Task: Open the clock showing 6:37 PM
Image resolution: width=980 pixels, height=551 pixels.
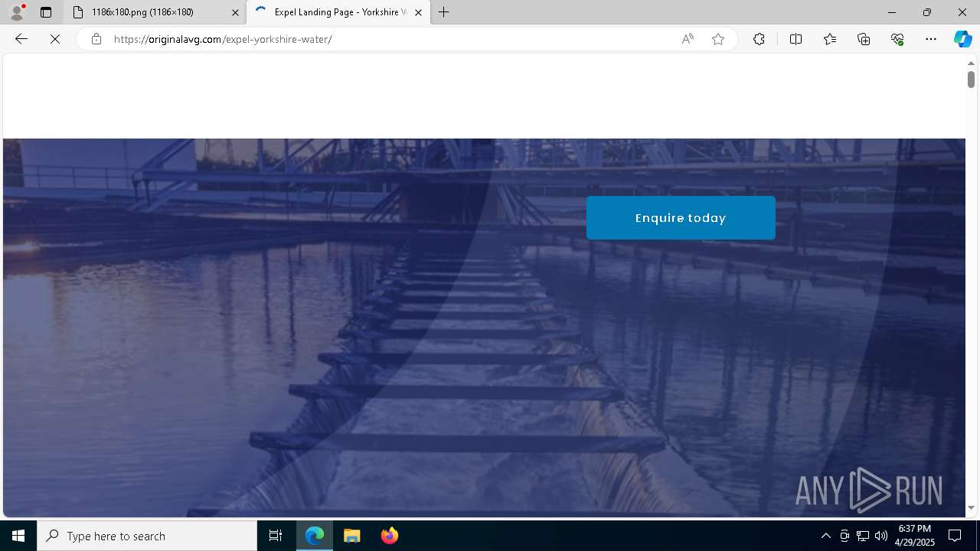Action: [915, 536]
